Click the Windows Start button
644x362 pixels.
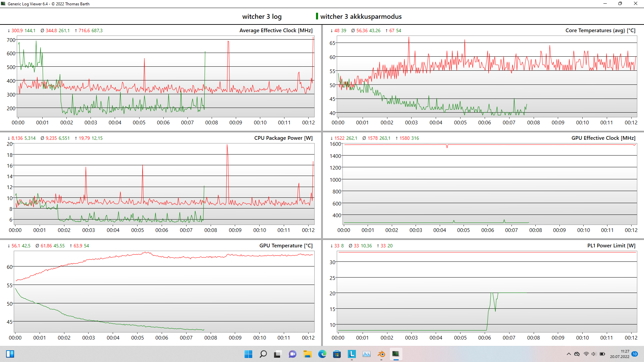coord(248,354)
